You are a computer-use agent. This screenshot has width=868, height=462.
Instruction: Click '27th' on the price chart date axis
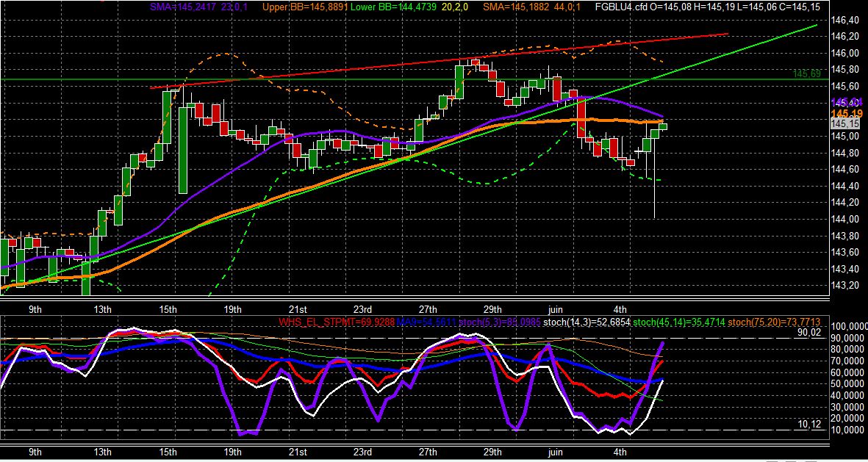[x=428, y=309]
